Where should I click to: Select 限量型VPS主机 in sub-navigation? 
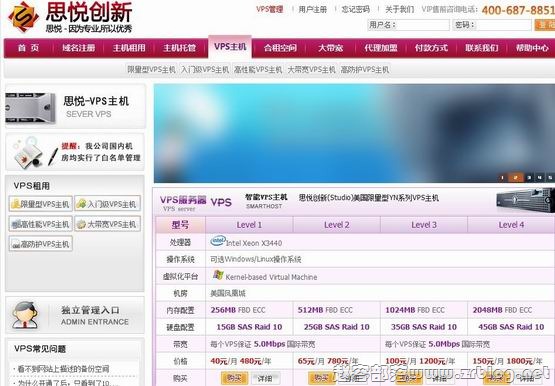point(151,70)
